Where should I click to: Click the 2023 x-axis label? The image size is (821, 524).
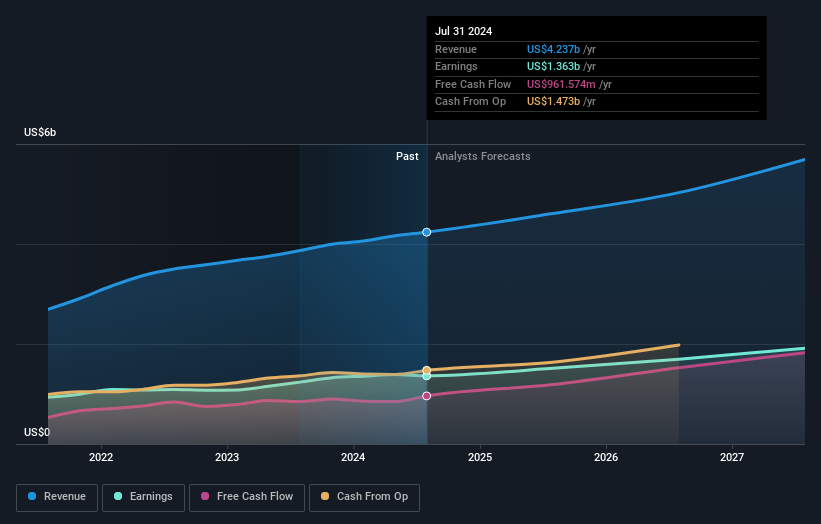click(x=227, y=457)
